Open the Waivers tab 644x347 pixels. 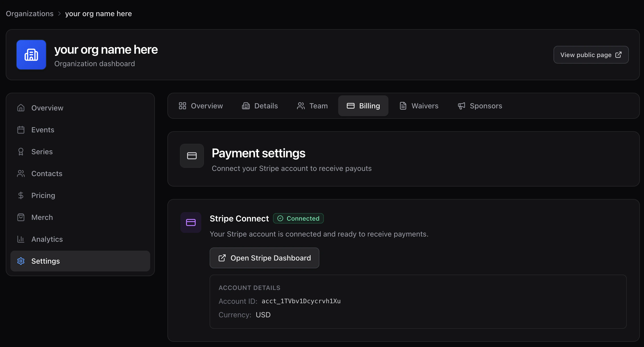(x=419, y=106)
